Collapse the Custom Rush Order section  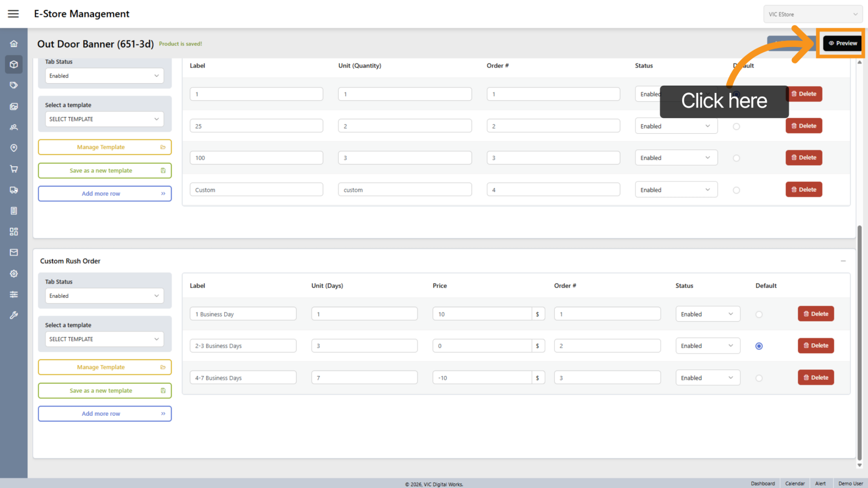click(x=843, y=261)
